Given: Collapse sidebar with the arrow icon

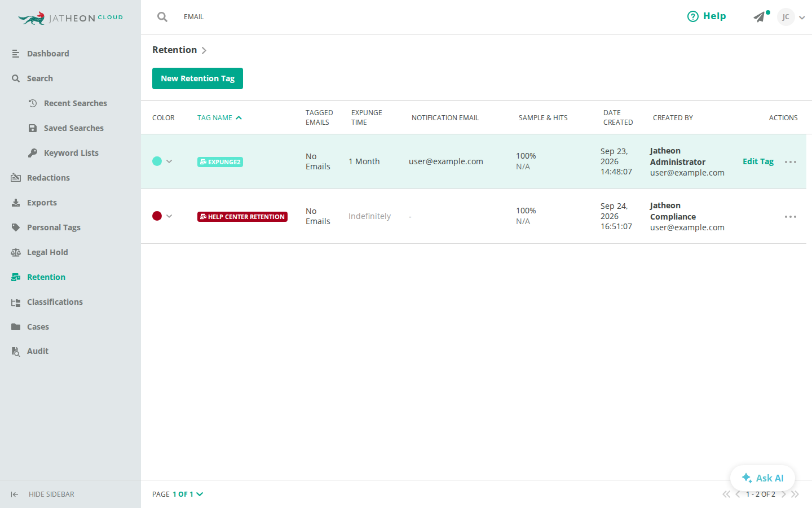Looking at the screenshot, I should 15,494.
